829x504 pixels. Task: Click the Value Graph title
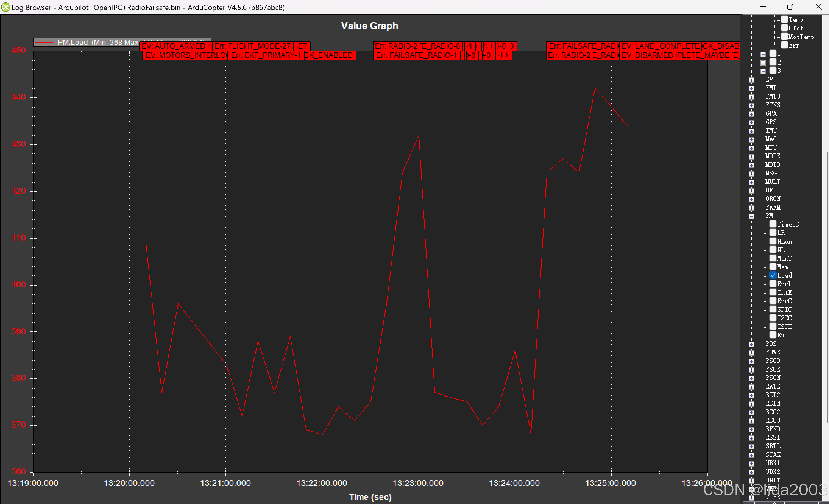370,26
